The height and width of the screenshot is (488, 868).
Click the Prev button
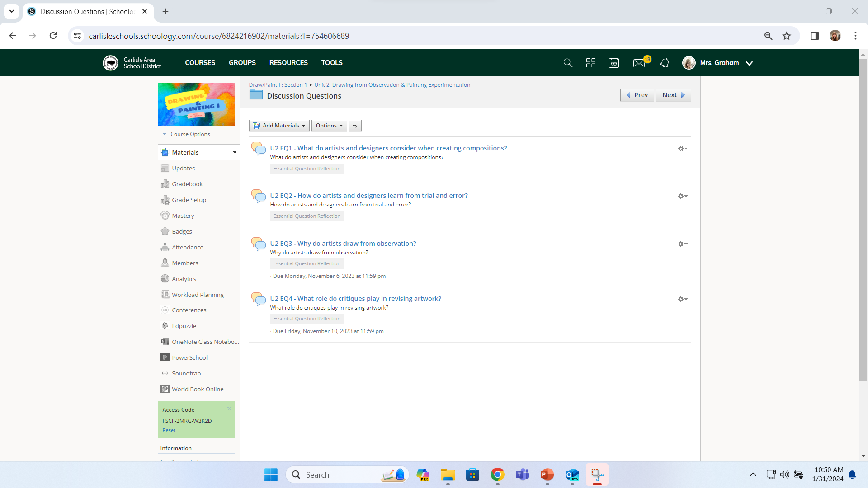pos(637,95)
